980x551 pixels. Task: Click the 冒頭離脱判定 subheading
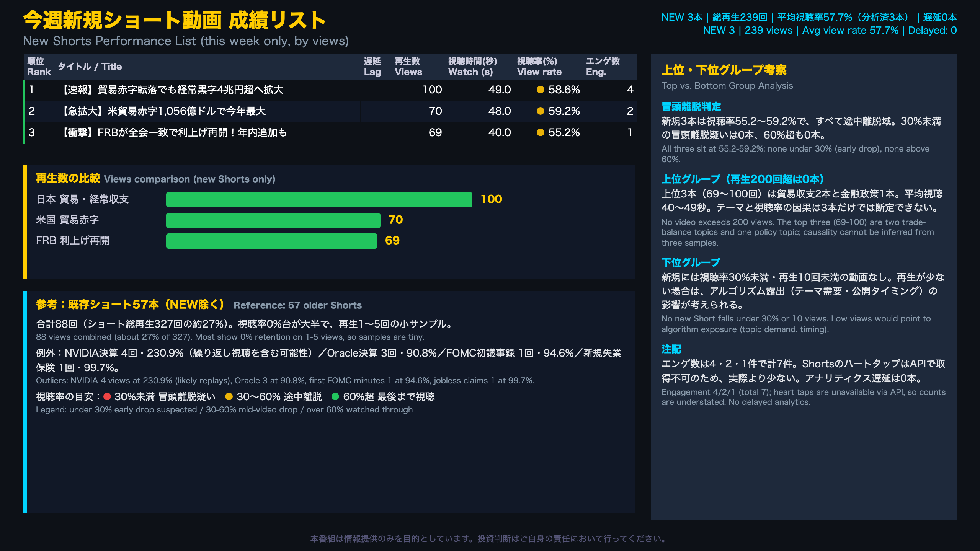click(x=691, y=106)
